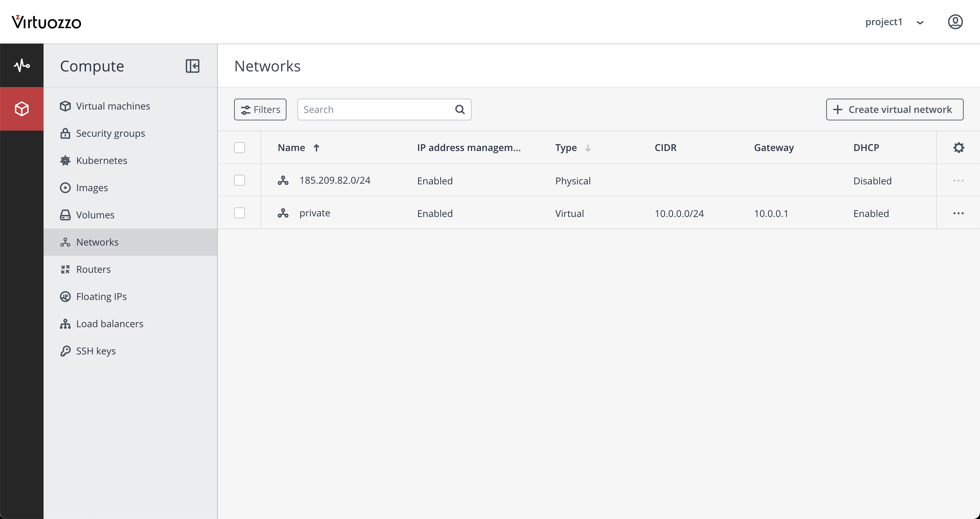This screenshot has height=519, width=980.
Task: Open Floating IPs in sidebar
Action: click(x=101, y=297)
